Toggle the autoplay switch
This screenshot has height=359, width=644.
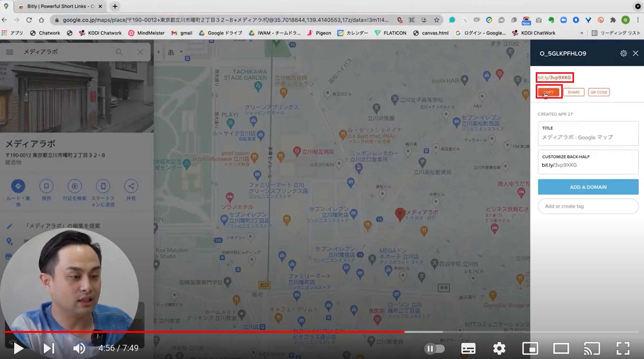coord(434,348)
